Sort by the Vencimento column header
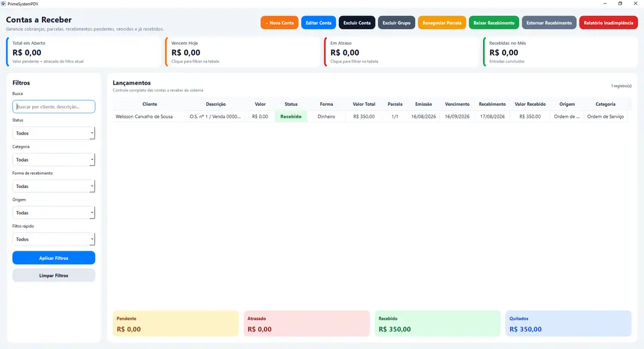The width and height of the screenshot is (644, 349). [457, 104]
